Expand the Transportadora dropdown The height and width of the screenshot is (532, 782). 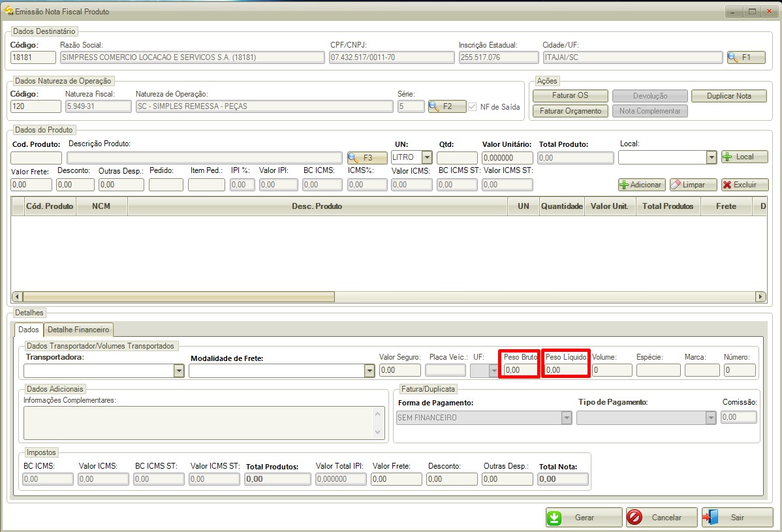click(x=178, y=371)
